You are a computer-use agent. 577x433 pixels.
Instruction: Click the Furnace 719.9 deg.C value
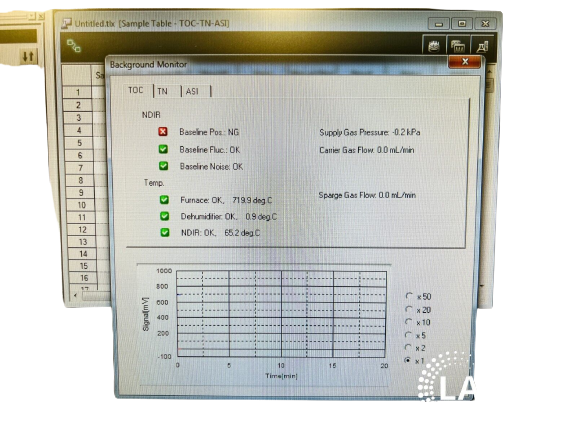pos(252,200)
